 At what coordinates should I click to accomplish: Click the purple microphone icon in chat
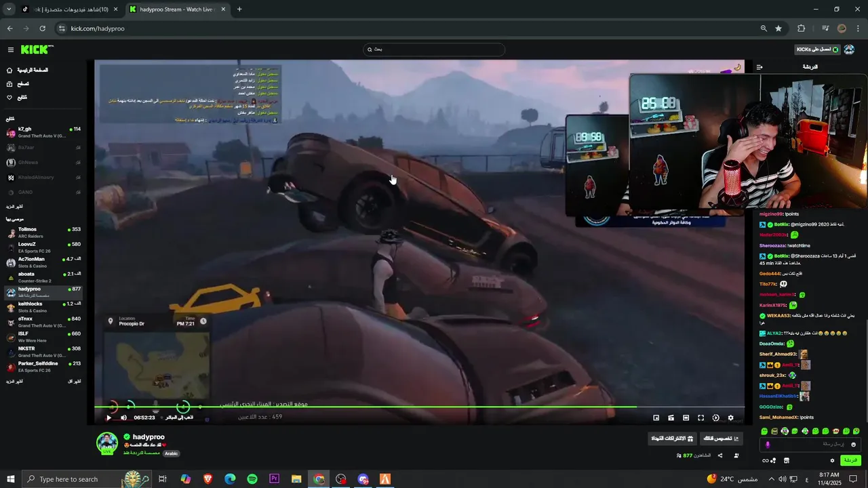[768, 445]
